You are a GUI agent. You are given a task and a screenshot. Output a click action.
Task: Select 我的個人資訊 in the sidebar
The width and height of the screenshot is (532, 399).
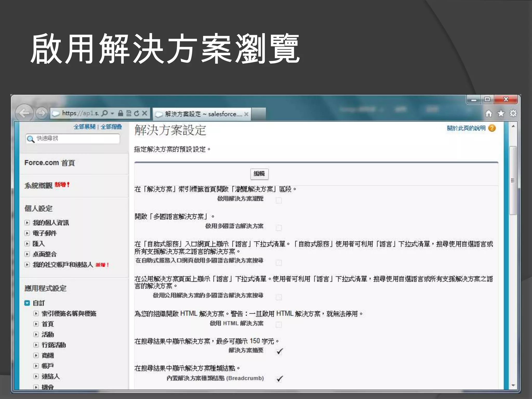pos(51,223)
